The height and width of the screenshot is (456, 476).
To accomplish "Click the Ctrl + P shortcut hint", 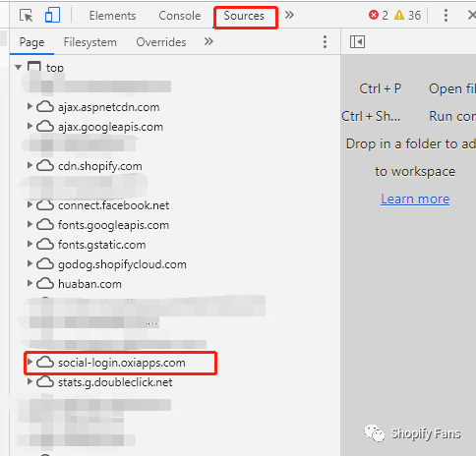I will (x=381, y=88).
